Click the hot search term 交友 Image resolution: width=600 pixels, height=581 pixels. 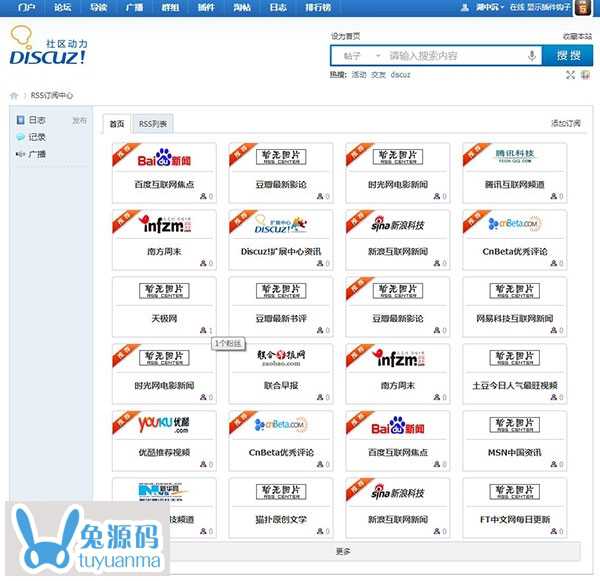[x=378, y=75]
